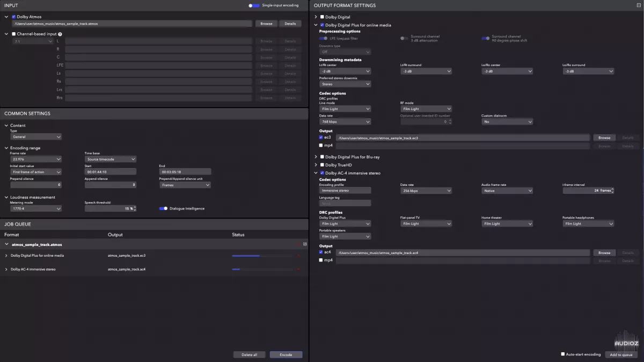The width and height of the screenshot is (644, 362).
Task: Check Dolby Digital Plus for Blu-ray
Action: pyautogui.click(x=322, y=157)
